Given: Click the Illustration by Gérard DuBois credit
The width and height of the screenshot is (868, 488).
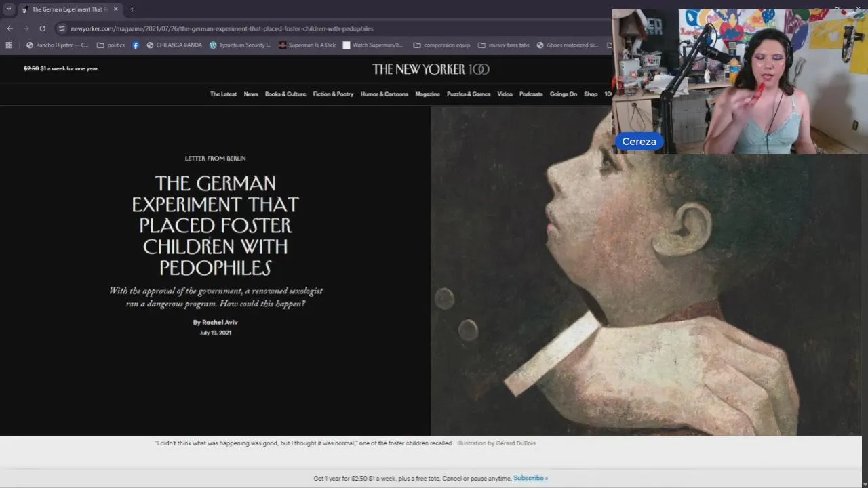Looking at the screenshot, I should (x=496, y=443).
